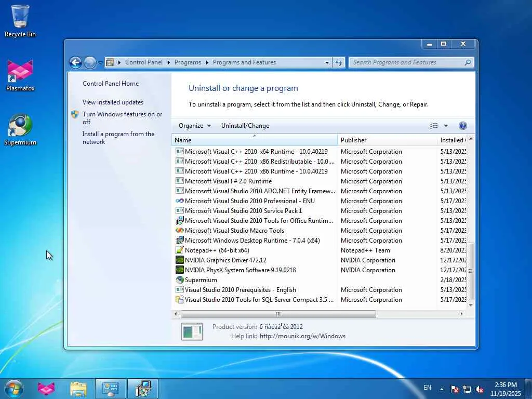This screenshot has height=399, width=532.
Task: Open Windows Explorer from the taskbar
Action: (x=78, y=389)
